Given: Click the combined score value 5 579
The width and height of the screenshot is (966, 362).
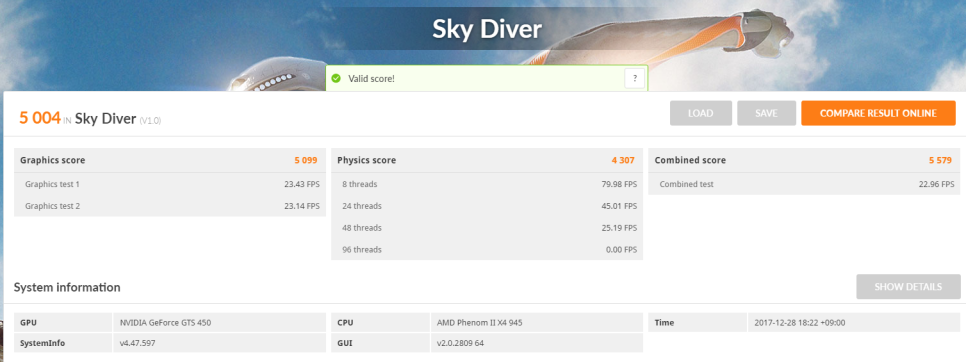Looking at the screenshot, I should click(x=941, y=160).
